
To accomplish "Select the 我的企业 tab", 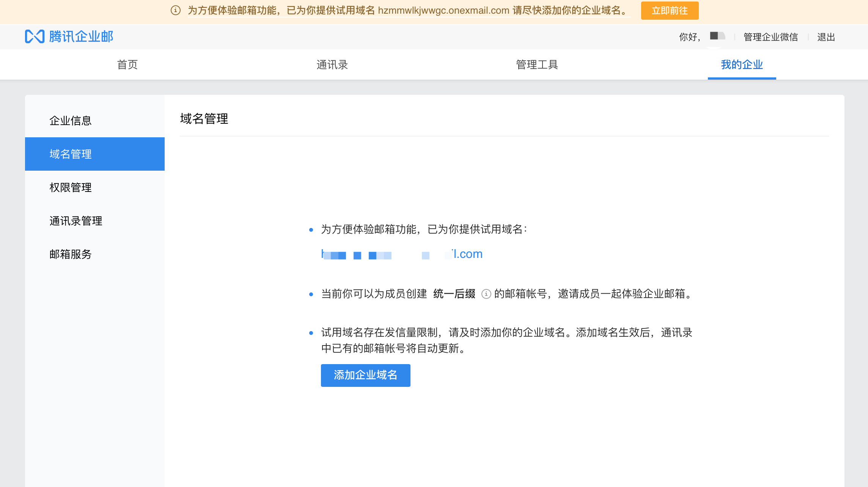I will tap(742, 64).
